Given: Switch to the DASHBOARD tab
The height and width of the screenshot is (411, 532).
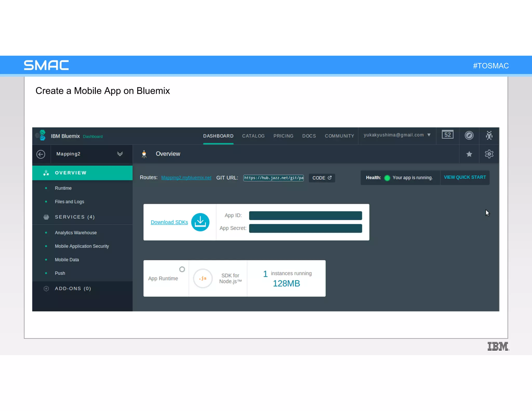Looking at the screenshot, I should pos(218,136).
